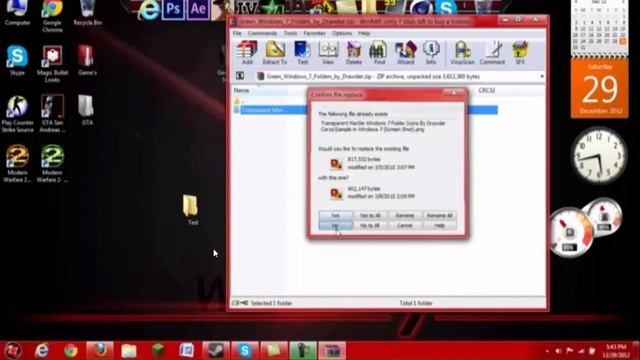This screenshot has height=360, width=640.
Task: Click the taskbar clock showing 5:43 PM
Action: pos(616,351)
